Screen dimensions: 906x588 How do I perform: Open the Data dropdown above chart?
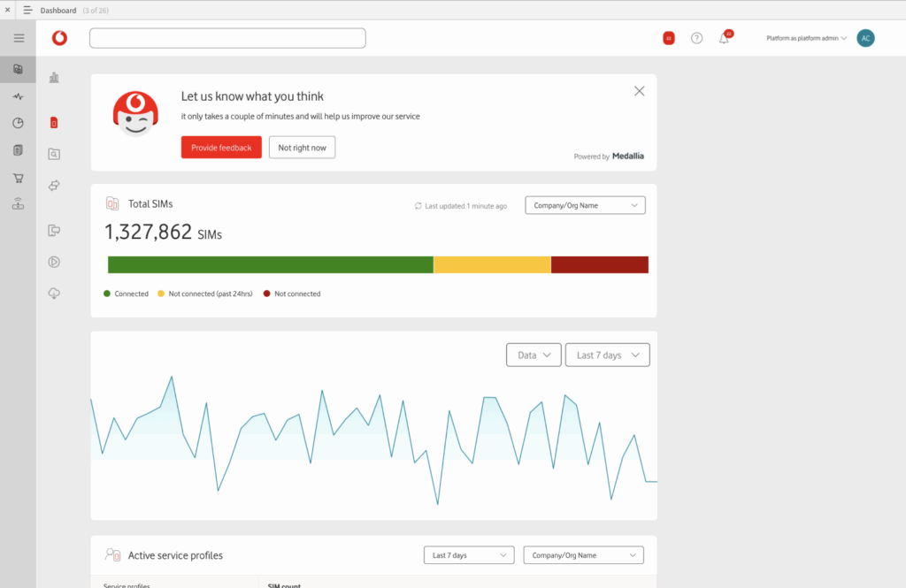(x=534, y=355)
